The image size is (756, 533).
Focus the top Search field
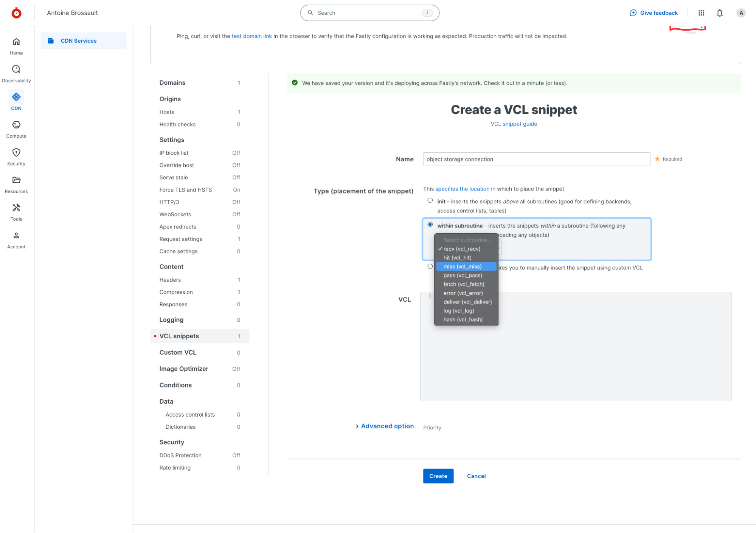[x=369, y=13]
